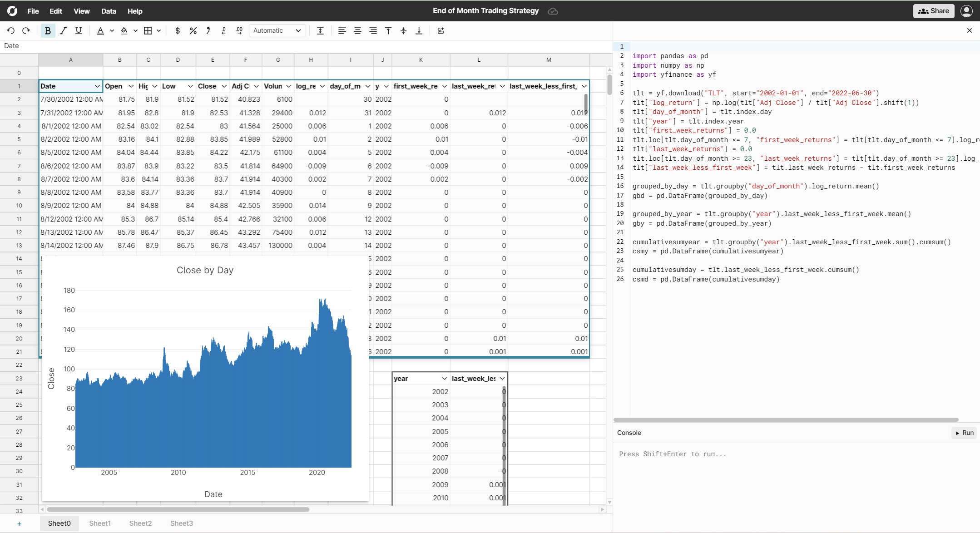Screen dimensions: 980x533
Task: Expand the year dropdown in data table
Action: (x=442, y=378)
